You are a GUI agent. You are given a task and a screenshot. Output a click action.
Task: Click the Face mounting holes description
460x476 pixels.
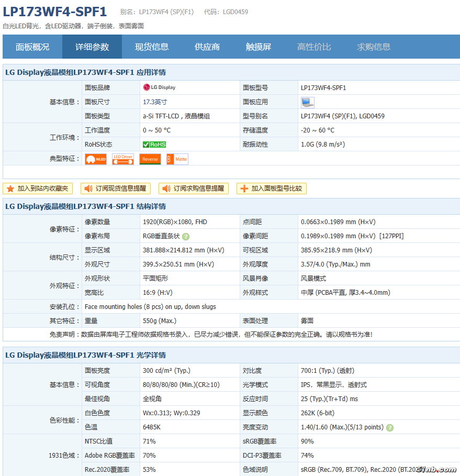point(150,307)
